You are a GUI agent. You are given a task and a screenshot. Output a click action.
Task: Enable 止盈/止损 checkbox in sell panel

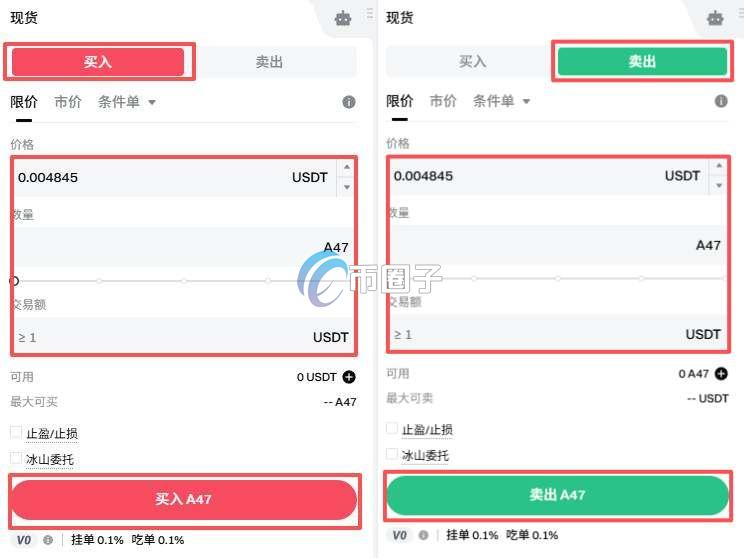point(391,428)
